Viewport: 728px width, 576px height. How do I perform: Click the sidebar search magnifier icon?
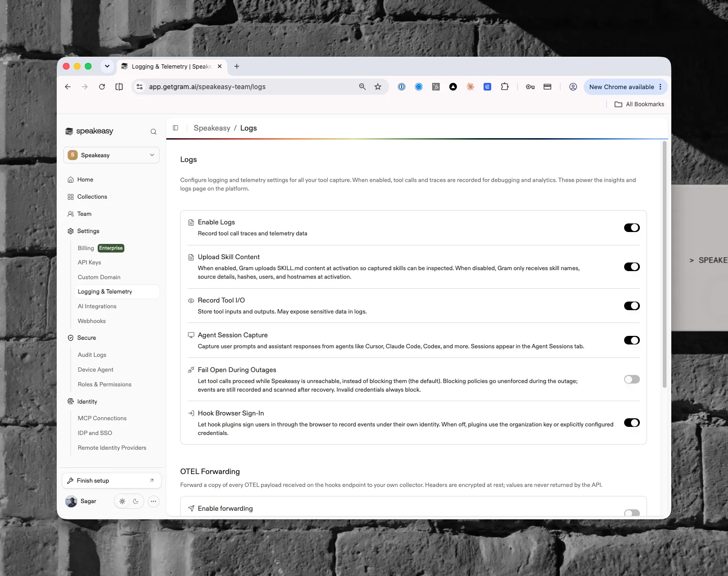click(153, 131)
